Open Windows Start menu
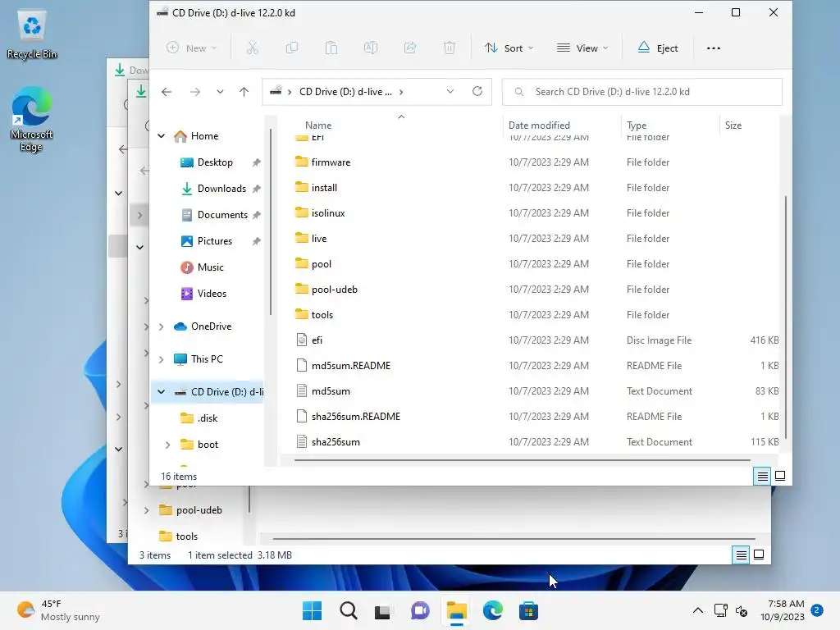Viewport: 840px width, 630px height. pos(313,610)
